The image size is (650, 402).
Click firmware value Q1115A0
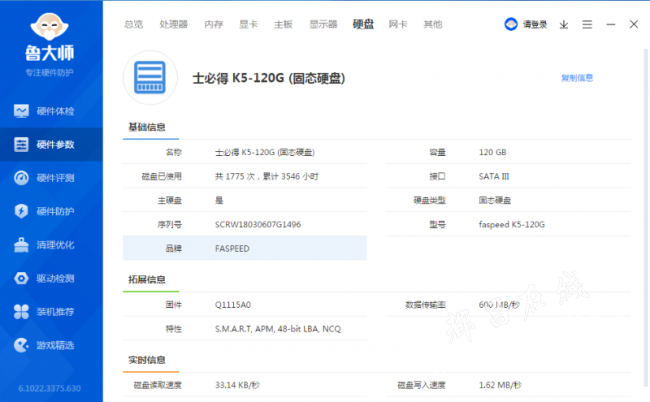[233, 305]
